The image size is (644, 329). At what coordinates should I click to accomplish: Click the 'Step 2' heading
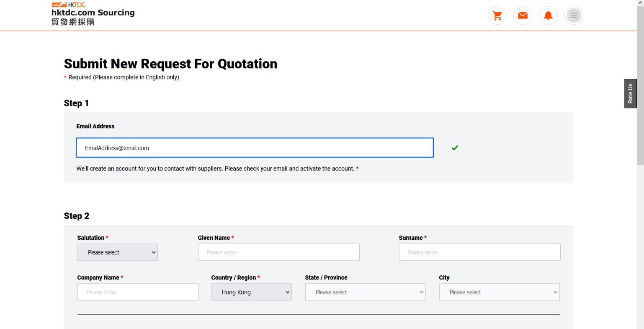coord(77,216)
